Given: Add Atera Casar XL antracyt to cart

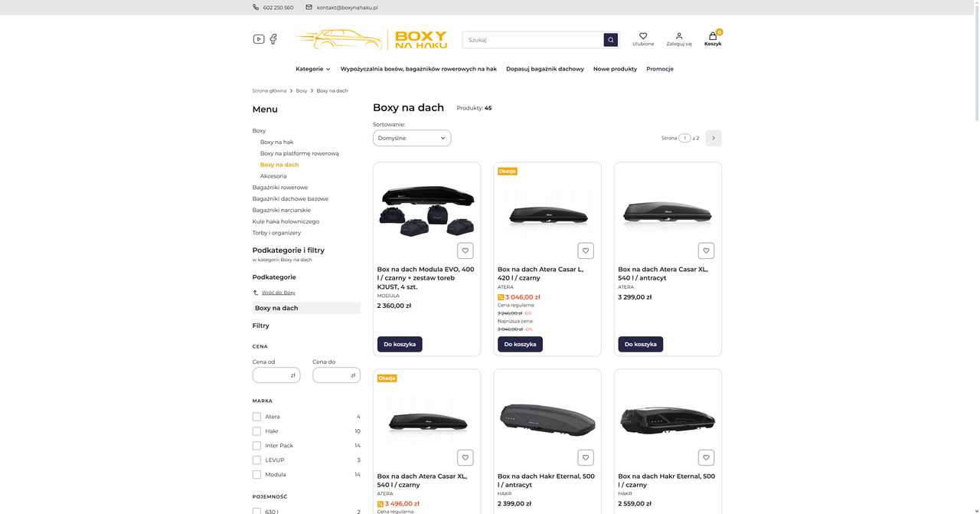Looking at the screenshot, I should (x=641, y=344).
